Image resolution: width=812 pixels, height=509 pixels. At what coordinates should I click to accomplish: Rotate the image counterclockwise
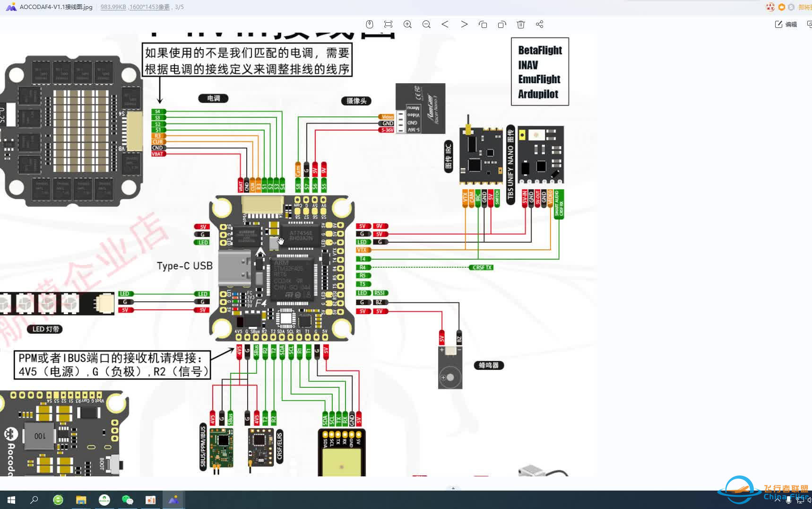[483, 24]
